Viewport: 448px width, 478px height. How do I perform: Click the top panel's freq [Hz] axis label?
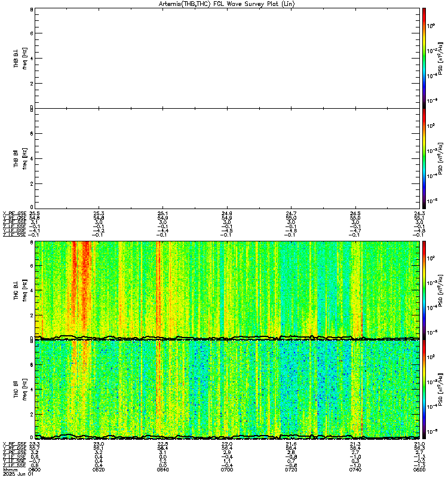click(x=24, y=57)
